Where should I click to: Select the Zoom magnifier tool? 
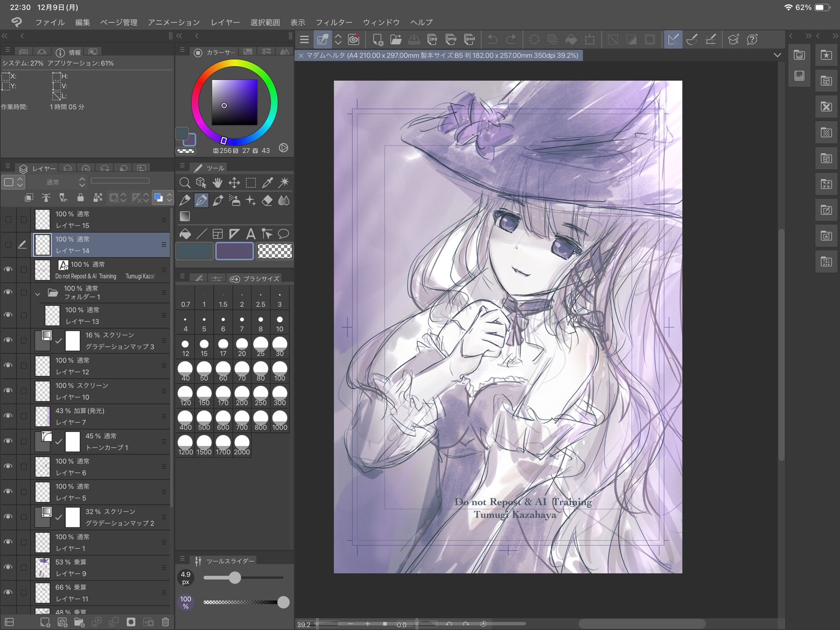pyautogui.click(x=184, y=182)
